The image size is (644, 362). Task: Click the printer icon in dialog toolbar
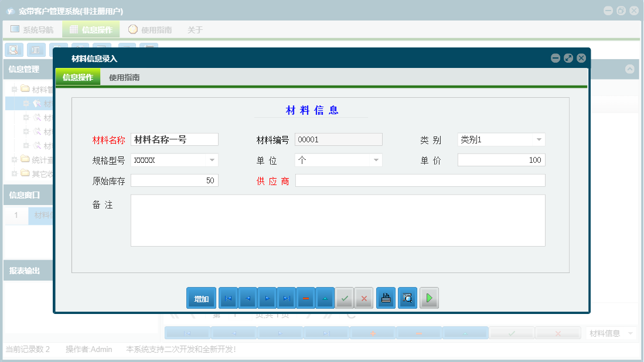pos(386,298)
